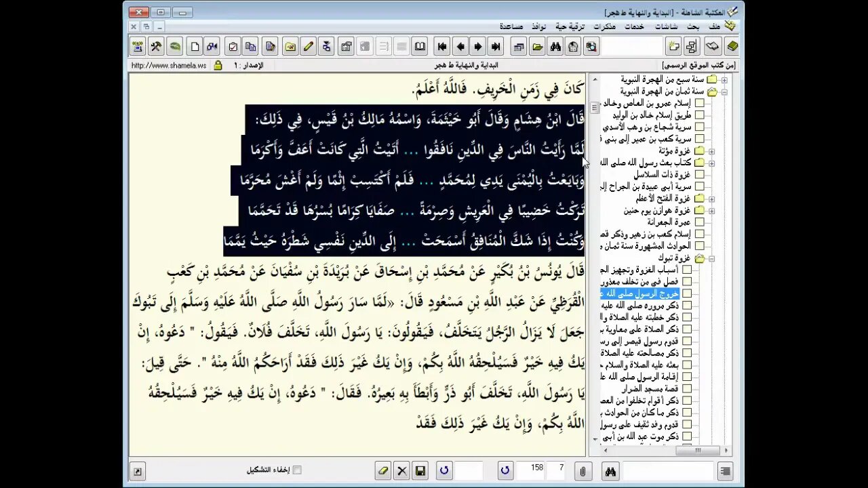Click the binoculars icon in bottom bar
This screenshot has width=868, height=488.
610,471
